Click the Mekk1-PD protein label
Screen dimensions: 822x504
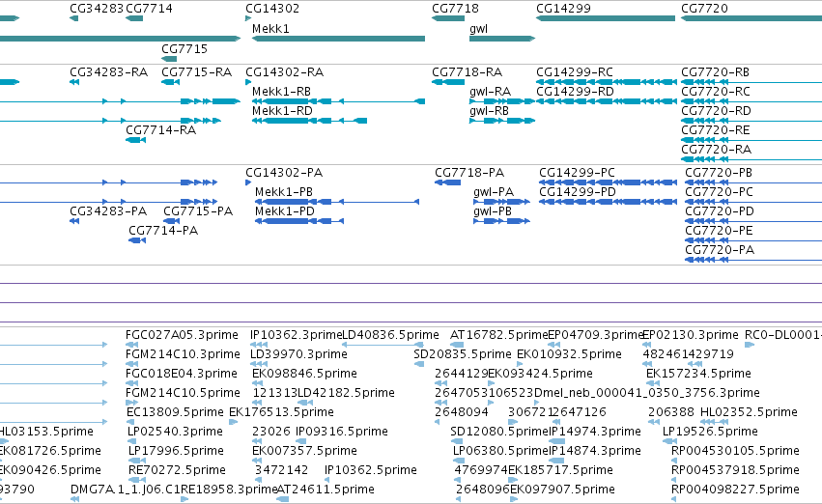coord(285,211)
